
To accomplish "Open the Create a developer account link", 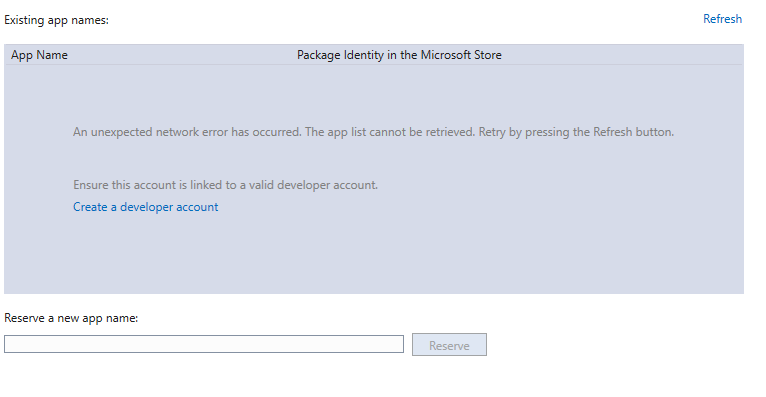I will [x=146, y=207].
